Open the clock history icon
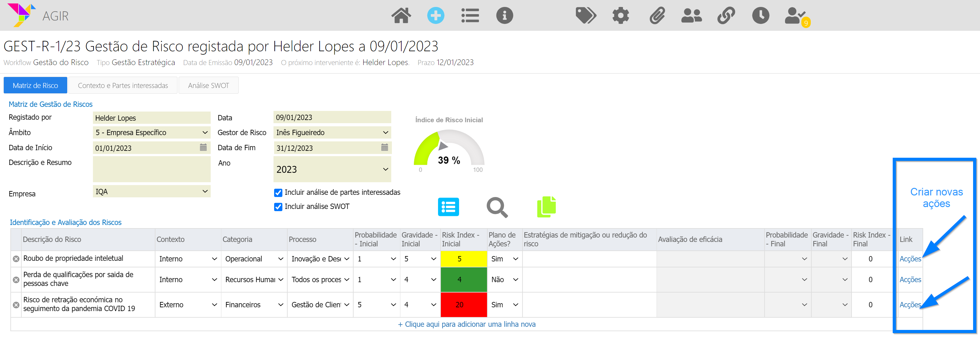980x345 pixels. 760,16
